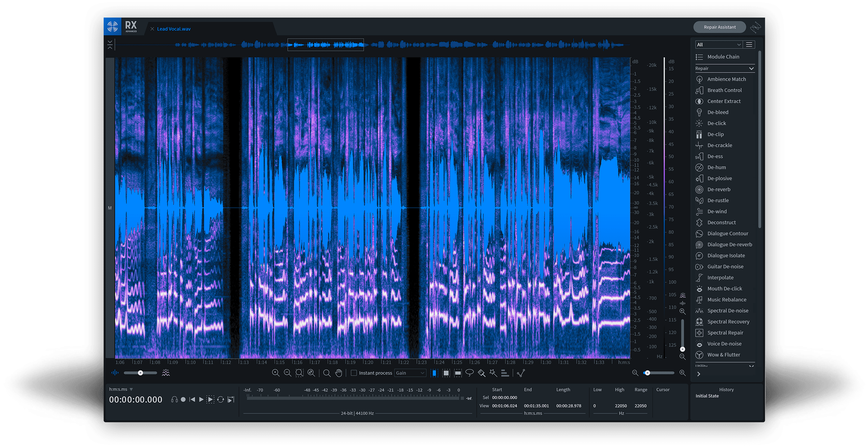Screen dimensions: 868x447
Task: Close the Lead Vocal.wav tab
Action: pyautogui.click(x=152, y=29)
